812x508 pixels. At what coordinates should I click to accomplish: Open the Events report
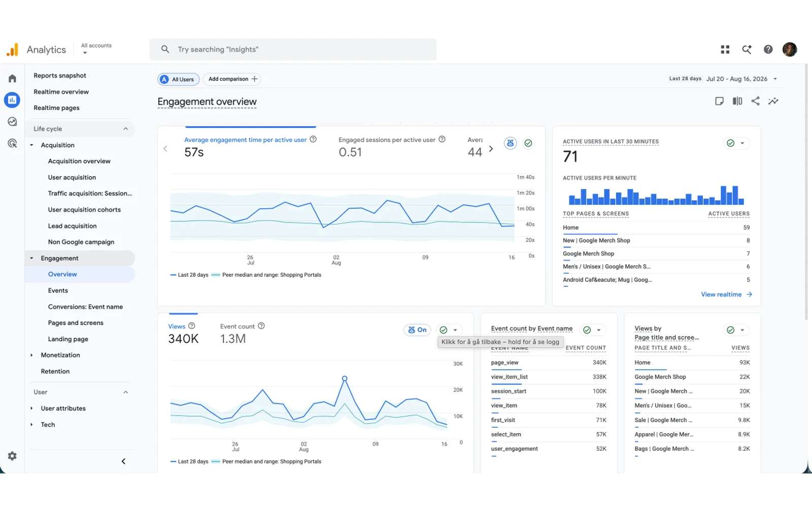click(58, 291)
